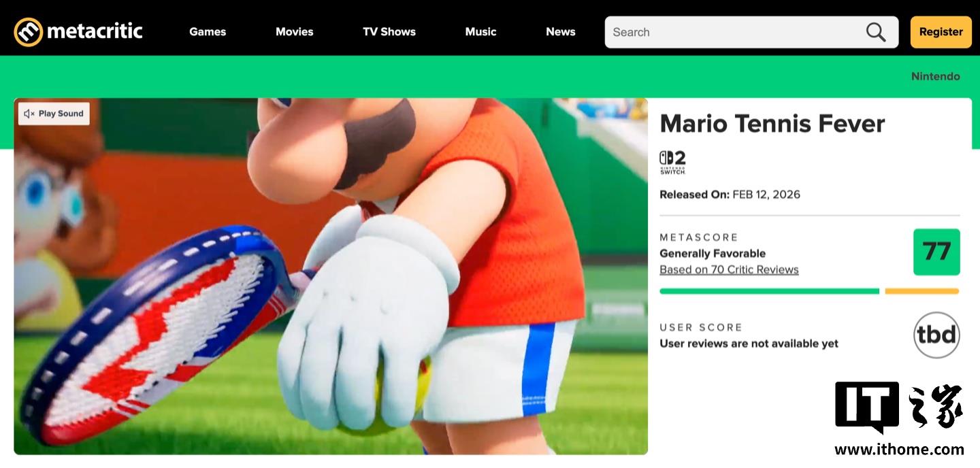Click the green 77 Metascore badge
Screen dimensions: 980x468
pyautogui.click(x=936, y=252)
